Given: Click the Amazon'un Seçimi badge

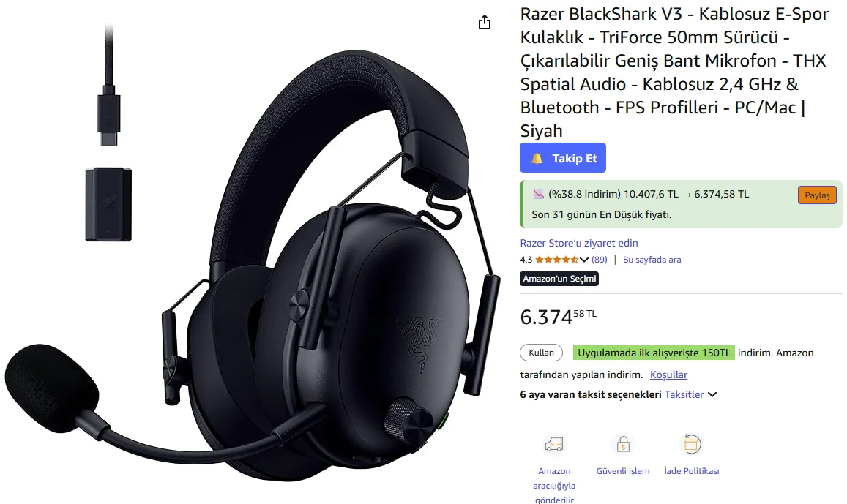Looking at the screenshot, I should (x=559, y=279).
